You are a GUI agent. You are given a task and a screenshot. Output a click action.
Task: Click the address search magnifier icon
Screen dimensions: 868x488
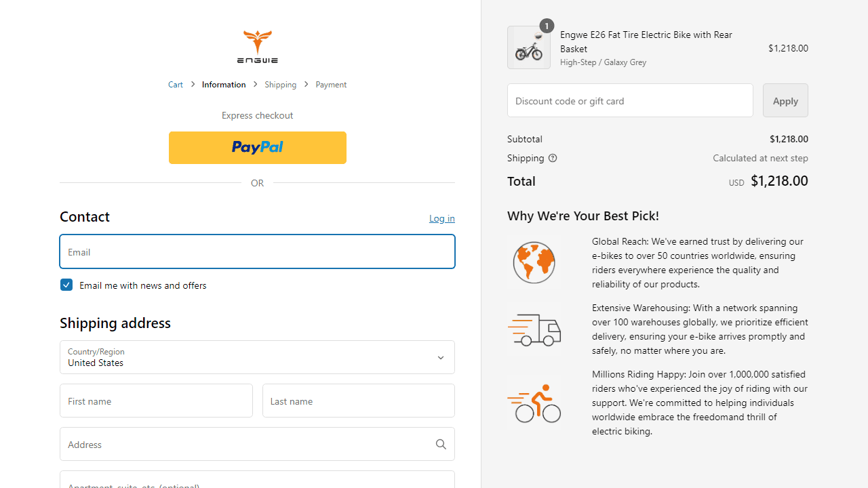[x=441, y=444]
